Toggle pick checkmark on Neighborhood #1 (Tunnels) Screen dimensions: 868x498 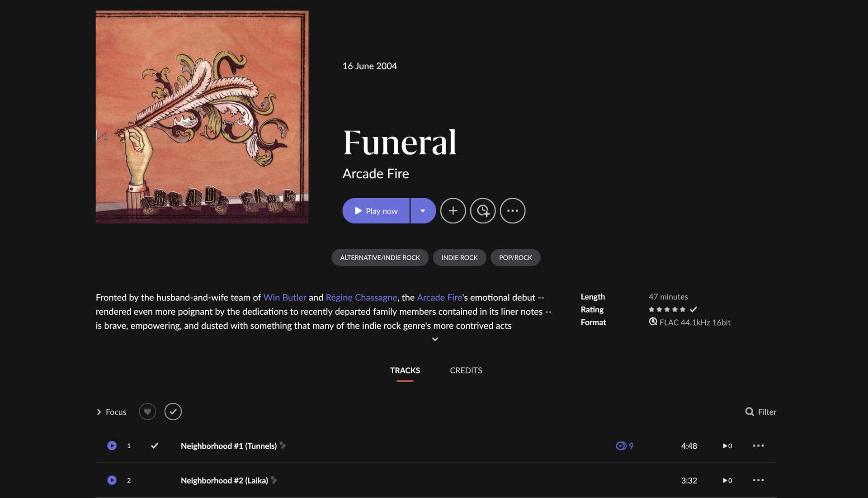coord(155,446)
